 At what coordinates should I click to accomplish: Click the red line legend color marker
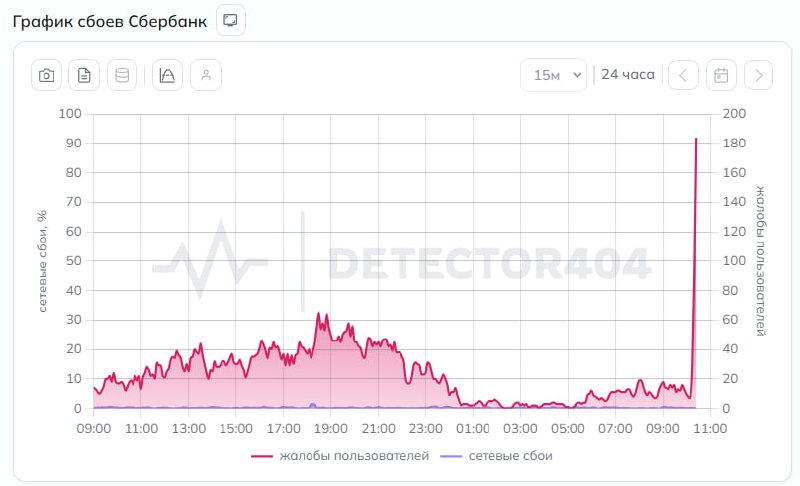click(262, 456)
